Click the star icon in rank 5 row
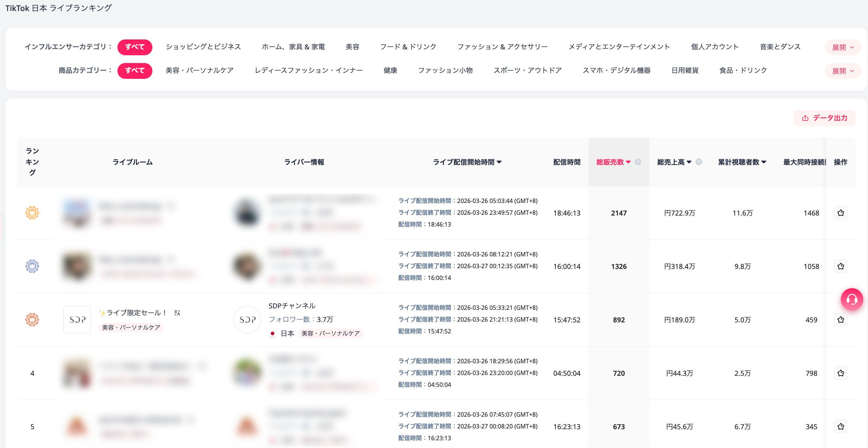Viewport: 868px width, 448px height. [840, 427]
